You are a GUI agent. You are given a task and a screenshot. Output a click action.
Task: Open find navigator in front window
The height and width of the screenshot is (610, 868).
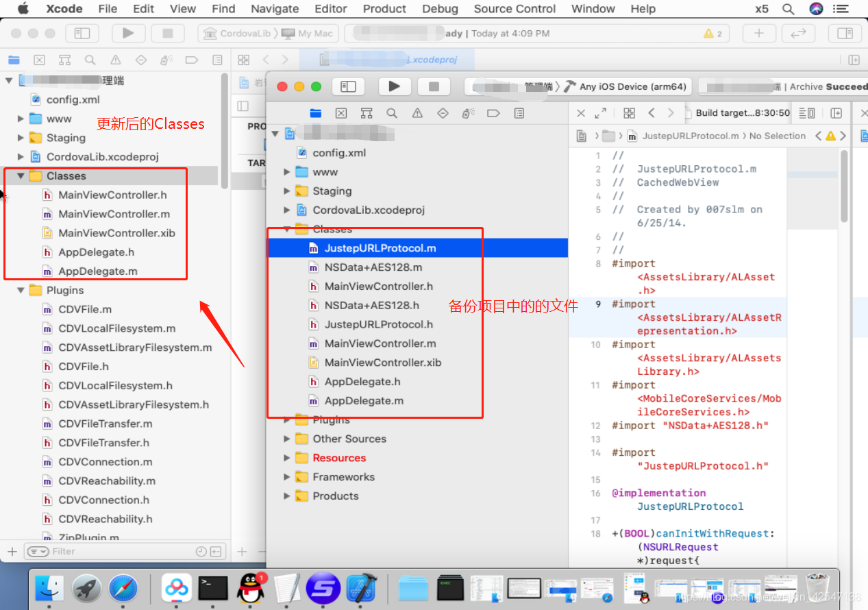click(x=392, y=113)
